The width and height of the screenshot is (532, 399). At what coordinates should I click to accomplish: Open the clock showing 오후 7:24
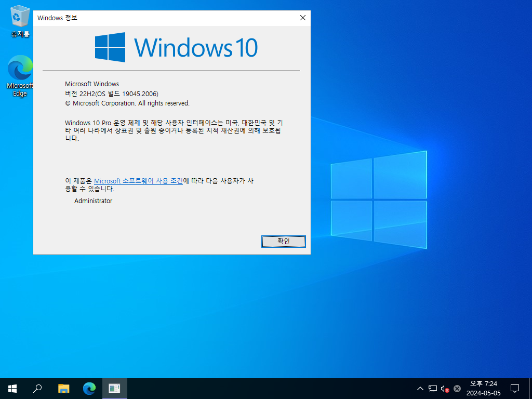[x=484, y=389]
